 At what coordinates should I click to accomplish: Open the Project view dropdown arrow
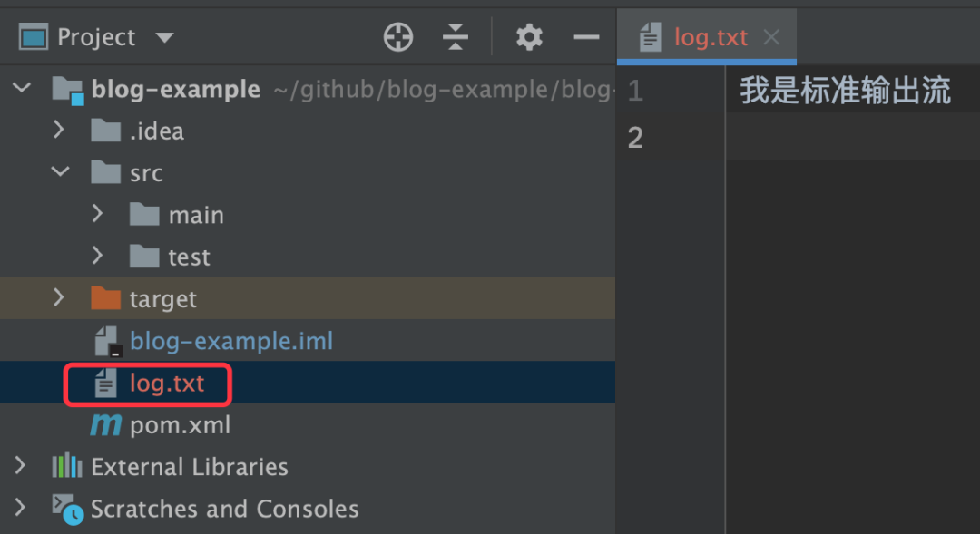tap(164, 37)
